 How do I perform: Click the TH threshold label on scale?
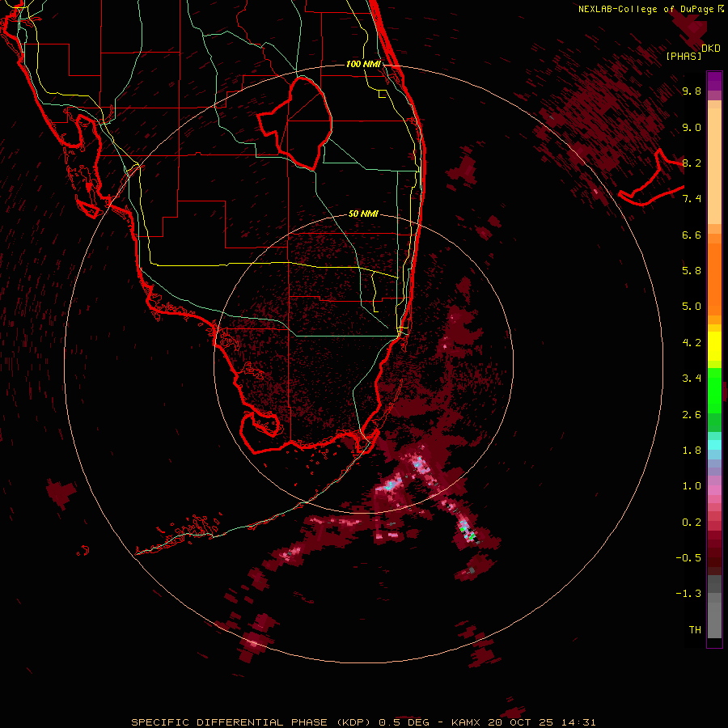click(695, 630)
